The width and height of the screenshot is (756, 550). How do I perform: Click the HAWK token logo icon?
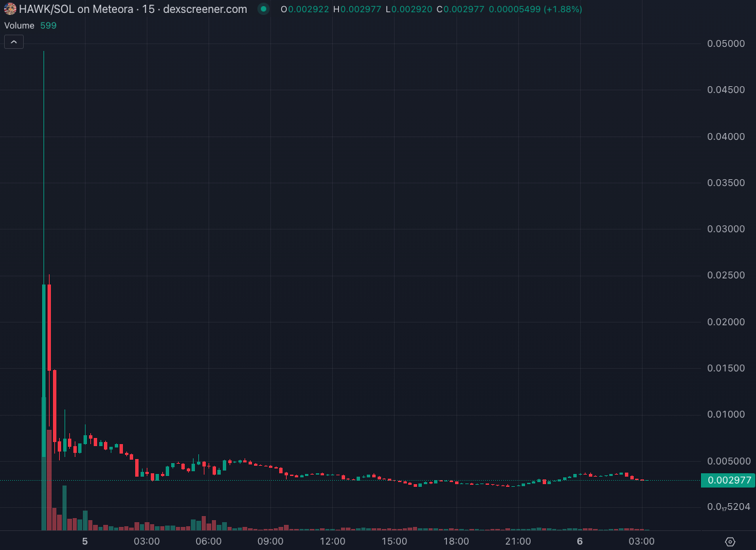pyautogui.click(x=10, y=10)
